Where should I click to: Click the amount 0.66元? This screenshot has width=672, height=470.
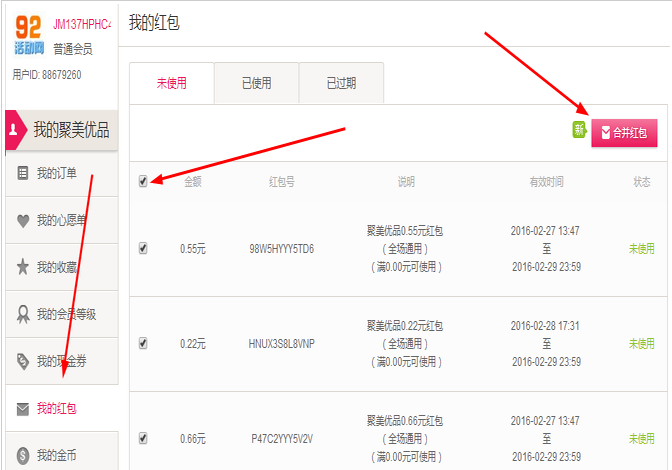tap(193, 439)
